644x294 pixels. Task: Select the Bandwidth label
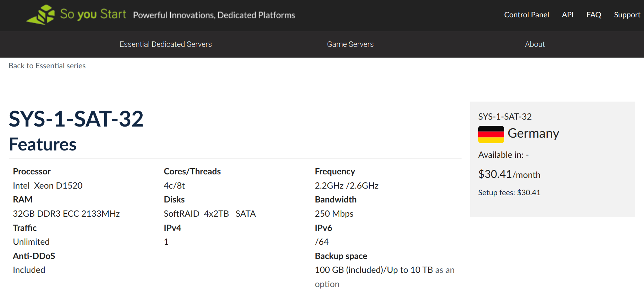[336, 199]
